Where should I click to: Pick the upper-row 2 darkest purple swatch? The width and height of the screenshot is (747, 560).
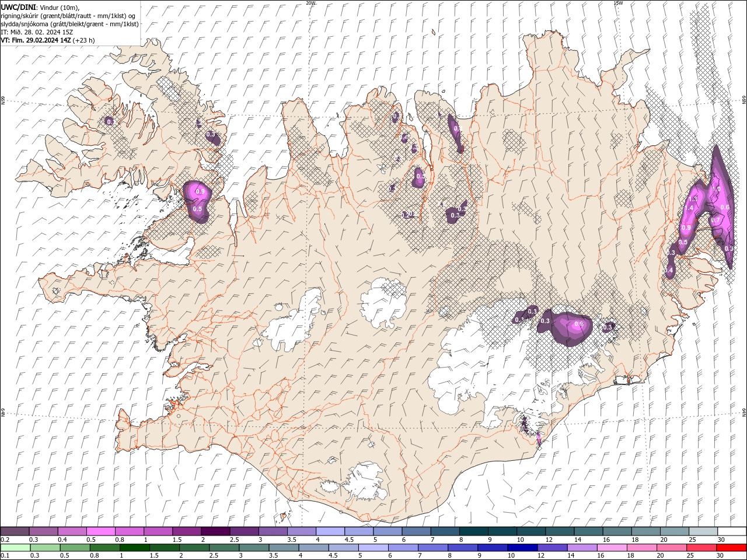(x=215, y=531)
